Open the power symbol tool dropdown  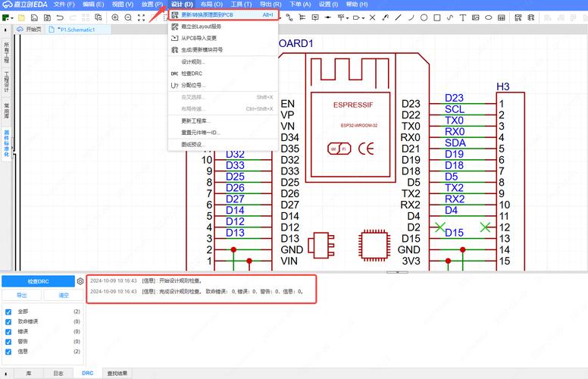pyautogui.click(x=347, y=18)
